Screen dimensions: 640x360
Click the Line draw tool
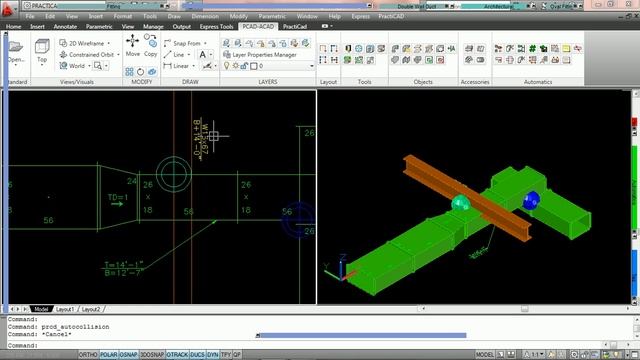[x=174, y=54]
